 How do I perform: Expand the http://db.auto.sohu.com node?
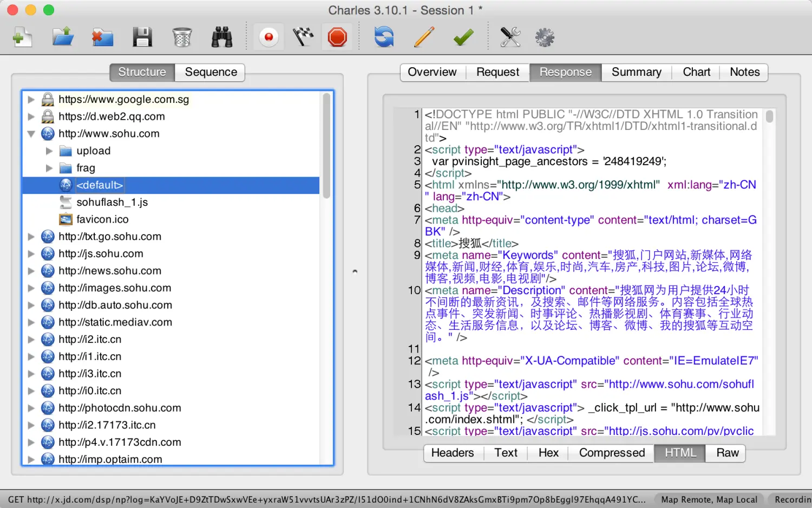pos(31,305)
